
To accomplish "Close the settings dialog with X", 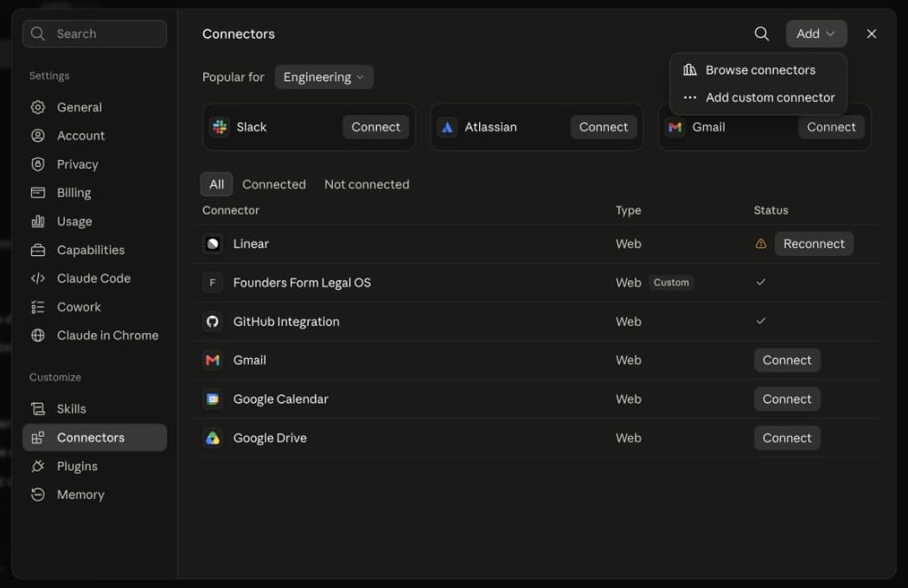I will (871, 34).
